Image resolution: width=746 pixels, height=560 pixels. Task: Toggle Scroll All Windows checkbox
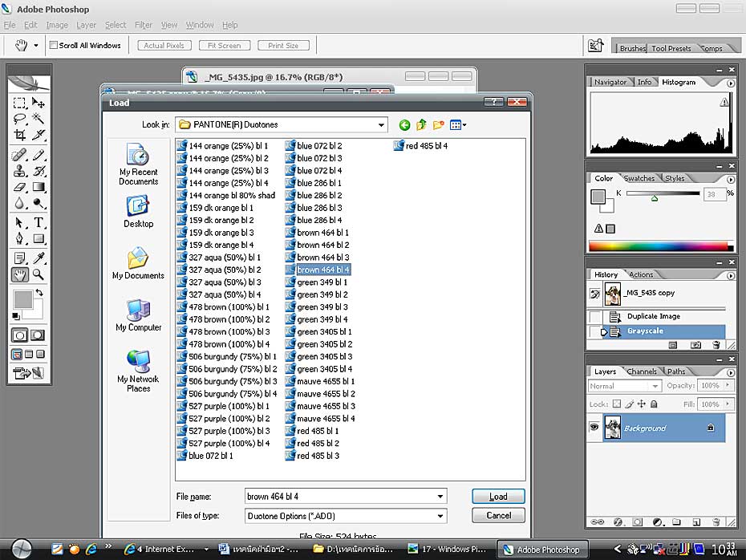pyautogui.click(x=54, y=45)
